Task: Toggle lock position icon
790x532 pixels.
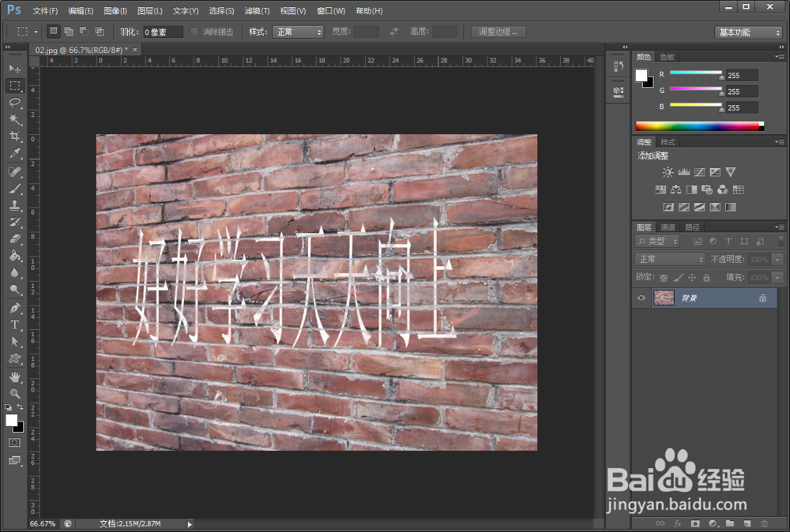Action: coord(692,277)
